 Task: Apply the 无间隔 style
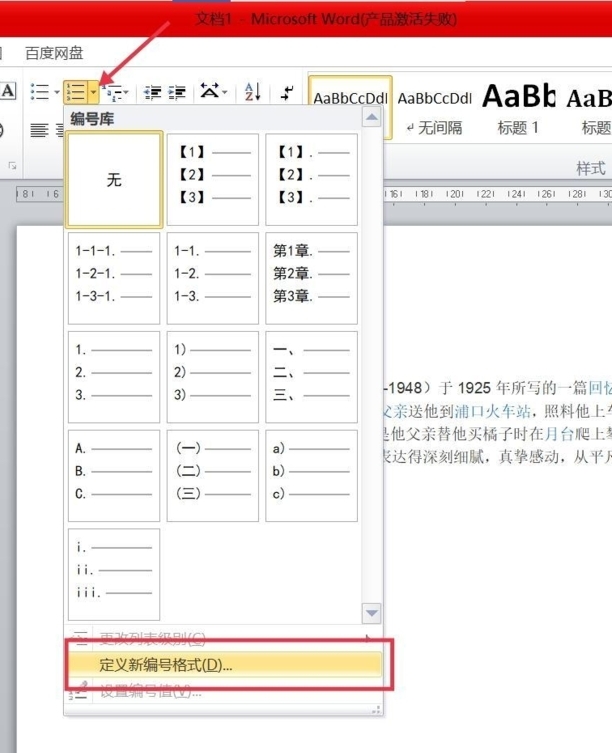434,109
